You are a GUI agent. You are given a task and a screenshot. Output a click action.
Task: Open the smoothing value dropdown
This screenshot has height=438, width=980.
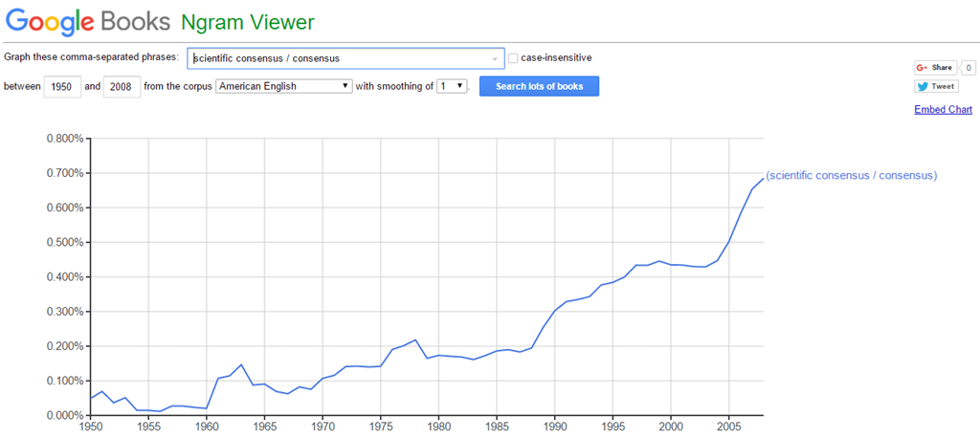click(453, 86)
